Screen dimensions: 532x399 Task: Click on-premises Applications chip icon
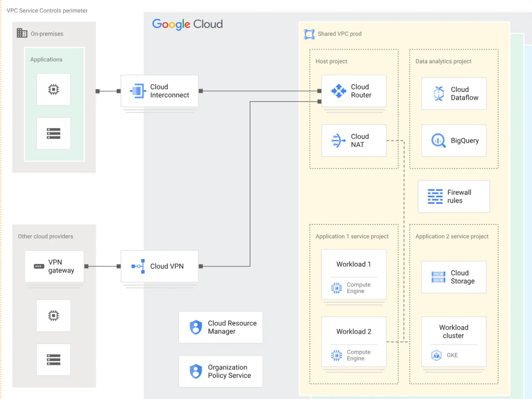pos(53,89)
